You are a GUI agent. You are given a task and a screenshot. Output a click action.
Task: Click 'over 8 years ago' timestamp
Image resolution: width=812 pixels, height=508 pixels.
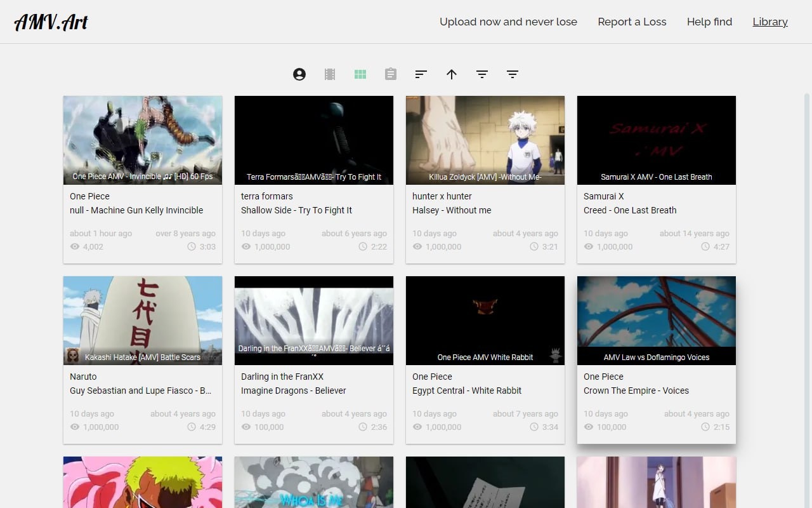point(186,233)
